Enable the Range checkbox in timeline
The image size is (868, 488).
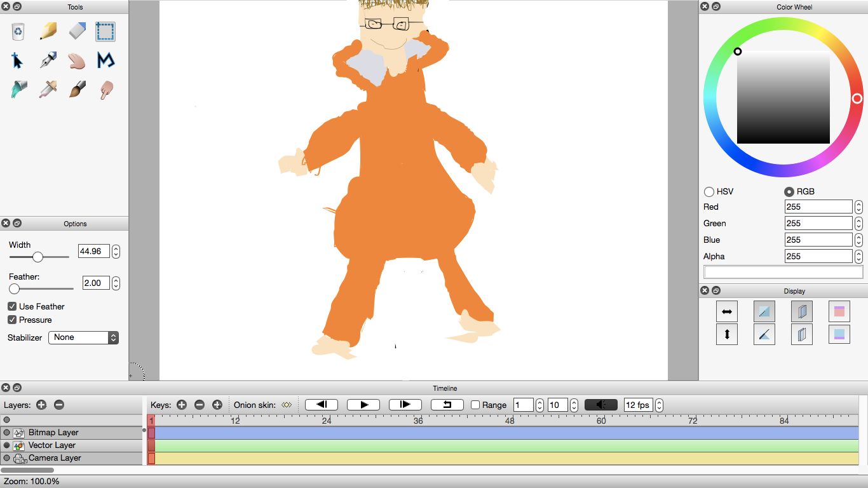click(475, 405)
